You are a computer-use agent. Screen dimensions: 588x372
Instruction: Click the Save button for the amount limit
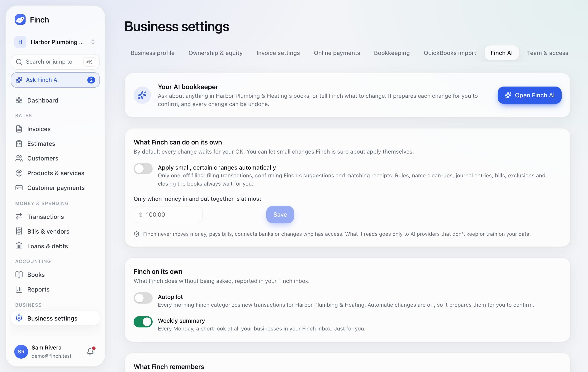[x=280, y=215]
